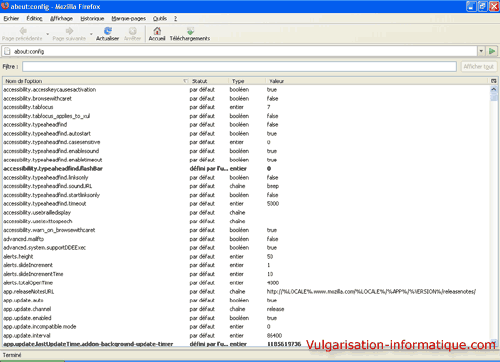Select app.update.enabled preference
The image size is (500, 362).
[x=246, y=318]
